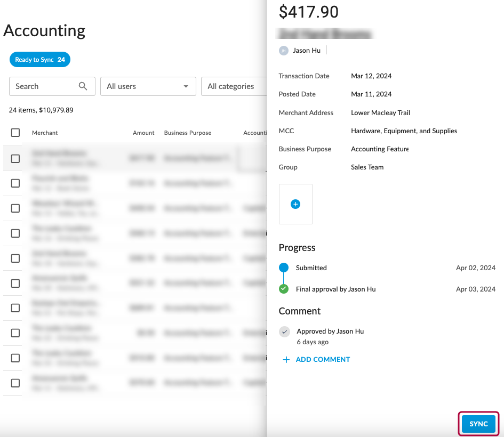The width and height of the screenshot is (504, 437).
Task: Click the Add Comment link
Action: pos(323,360)
